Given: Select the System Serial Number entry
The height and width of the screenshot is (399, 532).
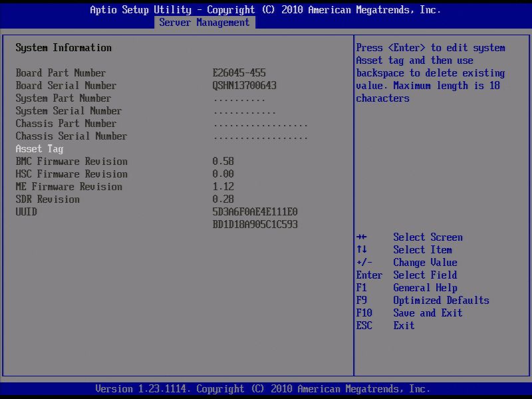Looking at the screenshot, I should pos(74,110).
